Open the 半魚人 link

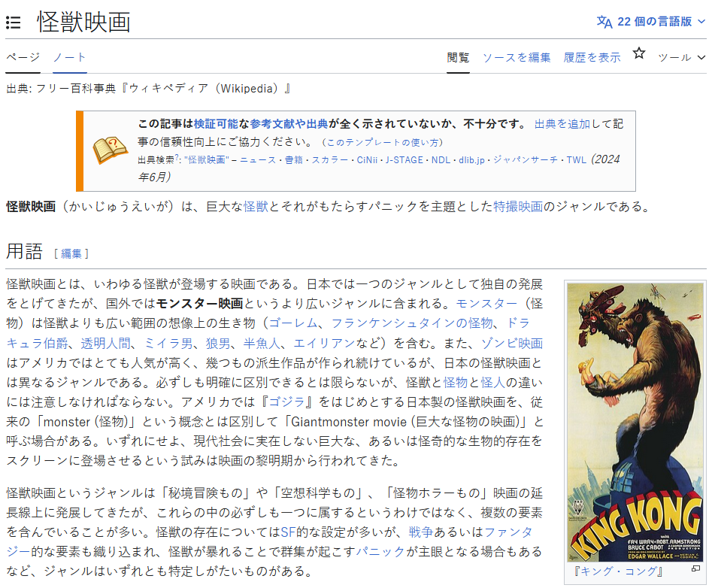[262, 344]
